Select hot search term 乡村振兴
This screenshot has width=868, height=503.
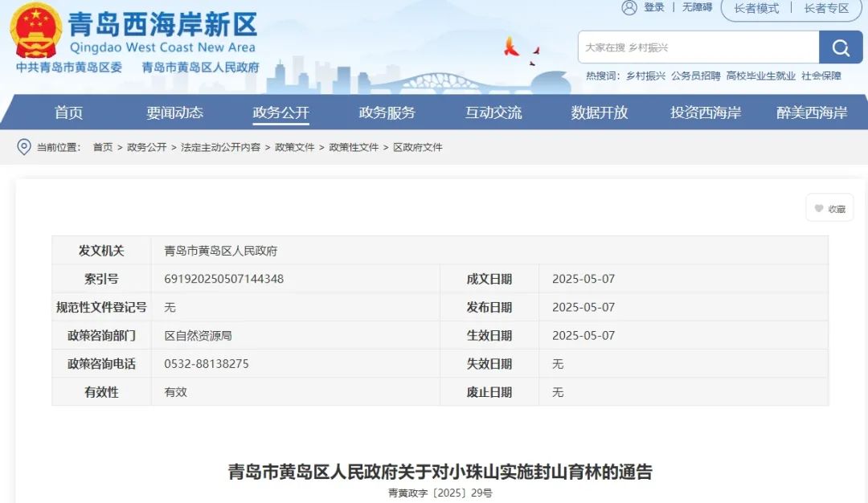[x=645, y=76]
